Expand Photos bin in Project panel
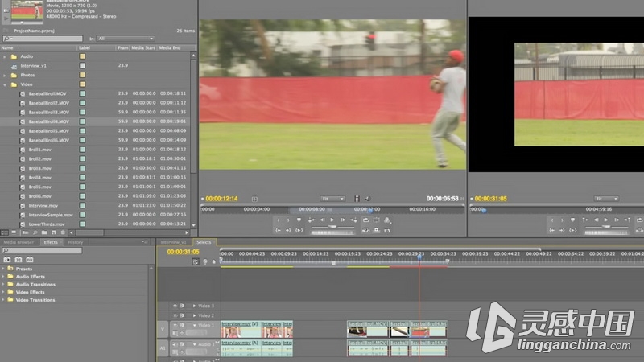Viewport: 644px width, 362px height. click(5, 76)
